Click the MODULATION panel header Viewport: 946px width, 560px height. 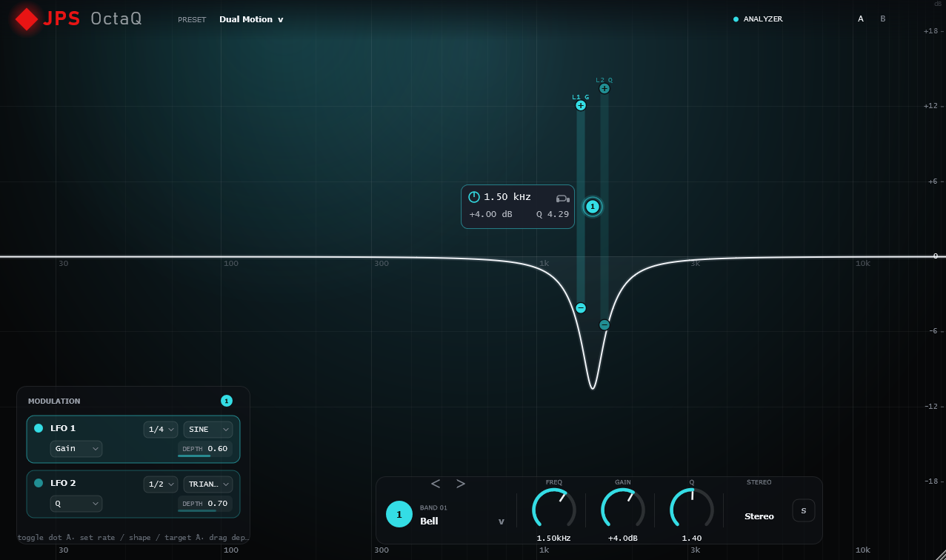54,401
